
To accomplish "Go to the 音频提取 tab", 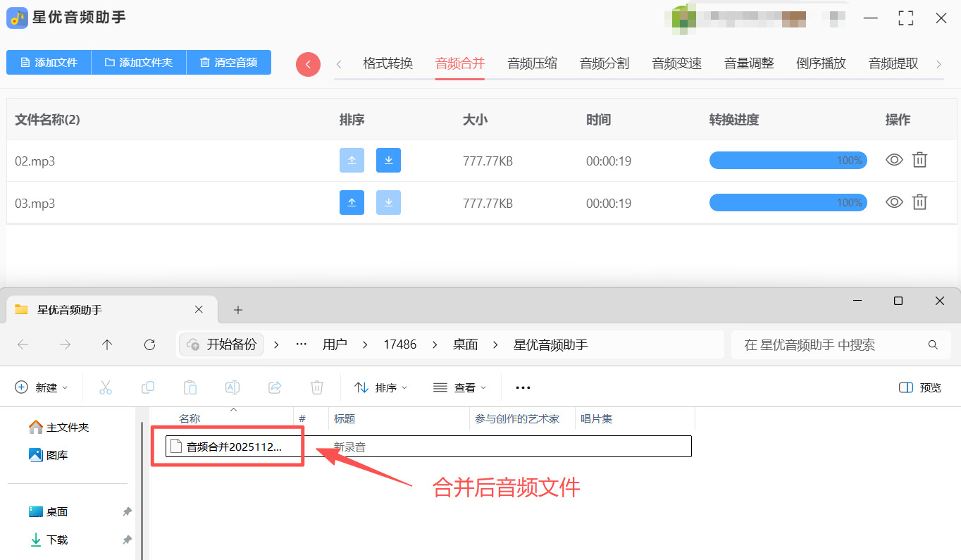I will [x=893, y=63].
